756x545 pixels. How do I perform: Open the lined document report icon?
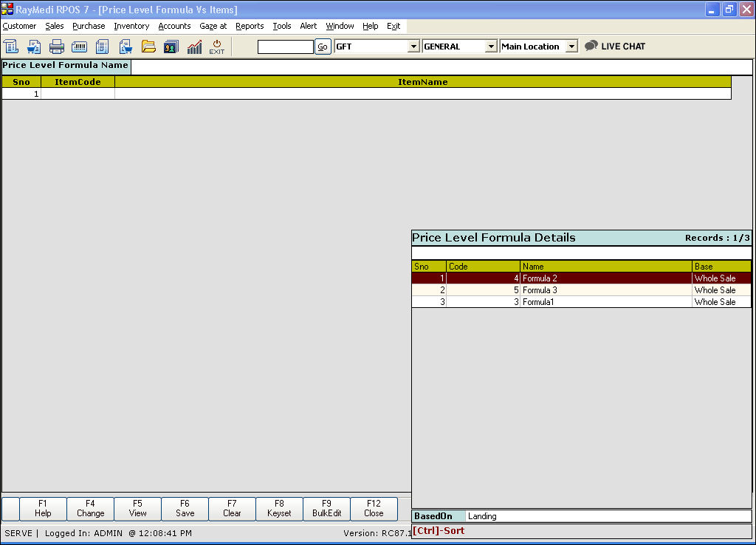[102, 47]
